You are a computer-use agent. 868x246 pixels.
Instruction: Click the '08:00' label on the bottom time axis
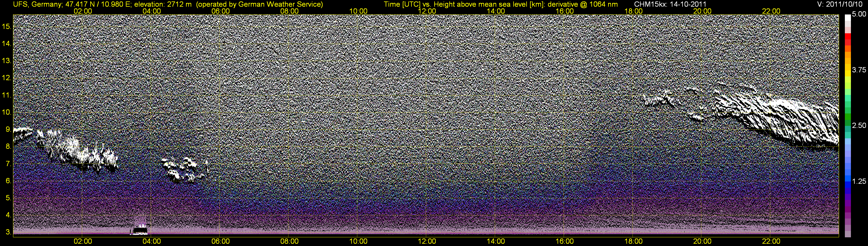289,241
